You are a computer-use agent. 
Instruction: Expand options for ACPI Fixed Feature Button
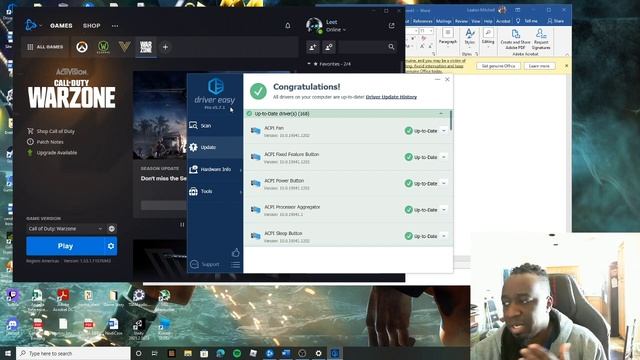pos(444,157)
